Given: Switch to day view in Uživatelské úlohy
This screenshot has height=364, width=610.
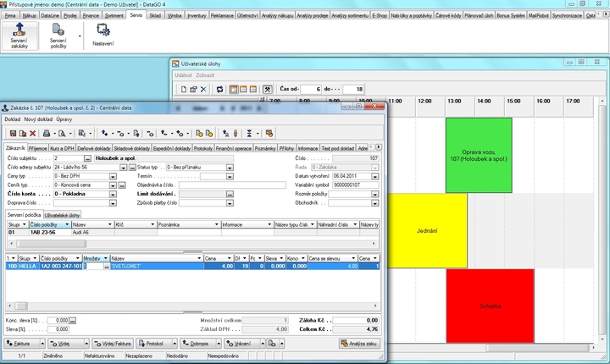Looking at the screenshot, I should point(234,89).
